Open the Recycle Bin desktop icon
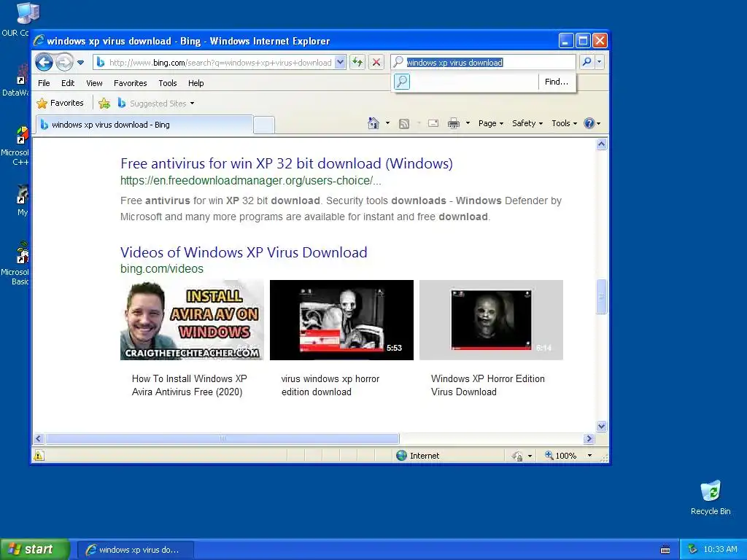This screenshot has width=747, height=560. 711,497
